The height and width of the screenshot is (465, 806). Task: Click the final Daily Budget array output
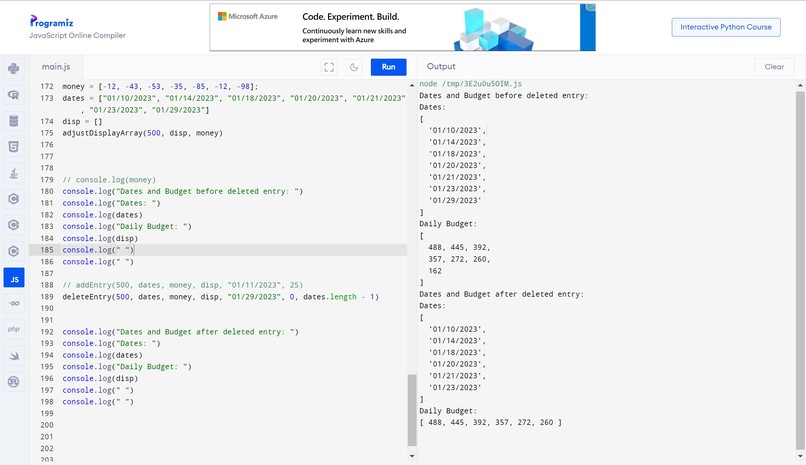tap(490, 422)
